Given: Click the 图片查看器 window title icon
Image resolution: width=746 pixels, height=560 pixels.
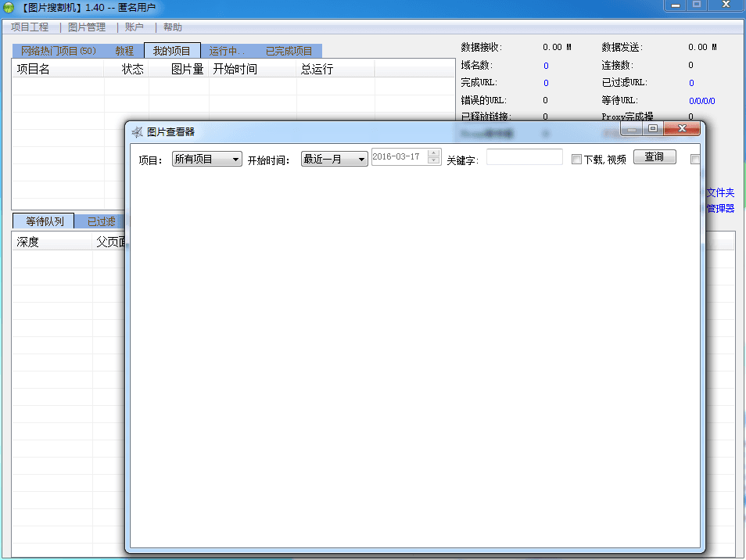Looking at the screenshot, I should tap(138, 132).
